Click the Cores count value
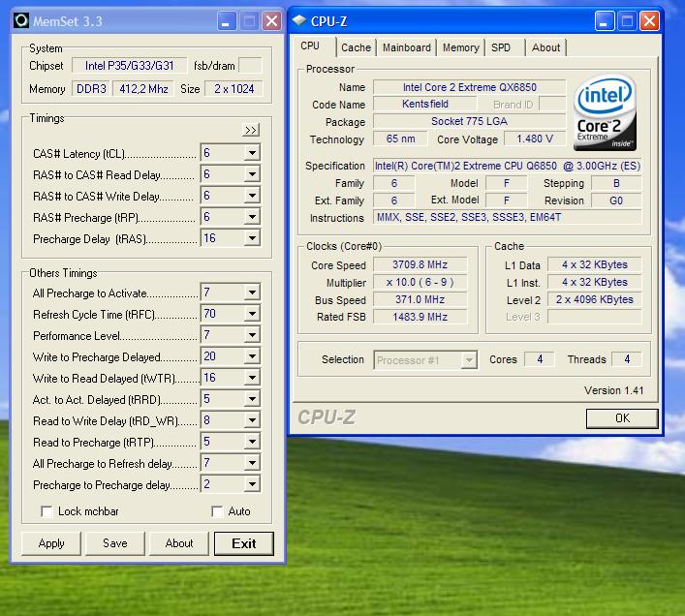Screen dimensions: 685x616 pyautogui.click(x=540, y=359)
